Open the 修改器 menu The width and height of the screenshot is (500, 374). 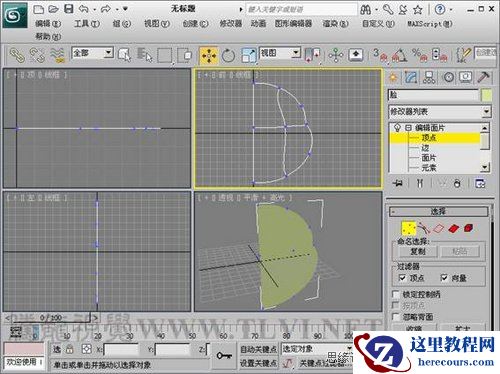pyautogui.click(x=231, y=23)
